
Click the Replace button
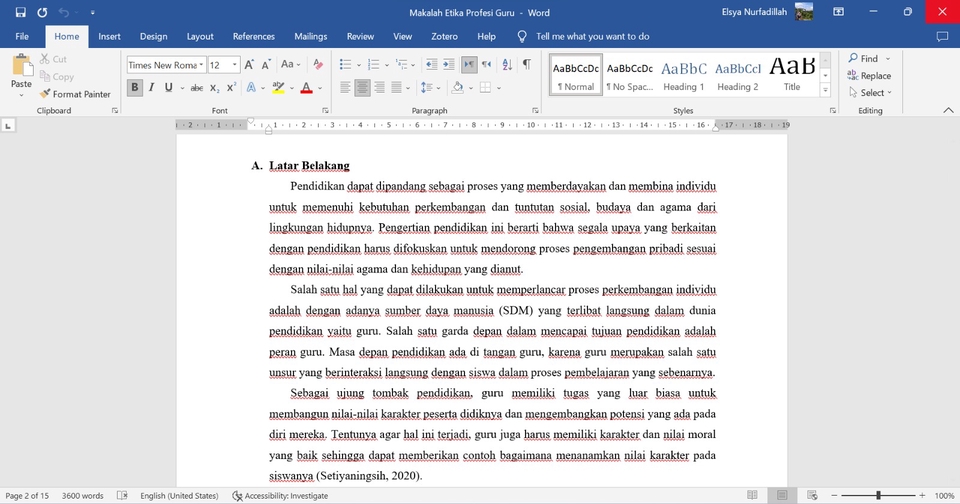point(869,75)
